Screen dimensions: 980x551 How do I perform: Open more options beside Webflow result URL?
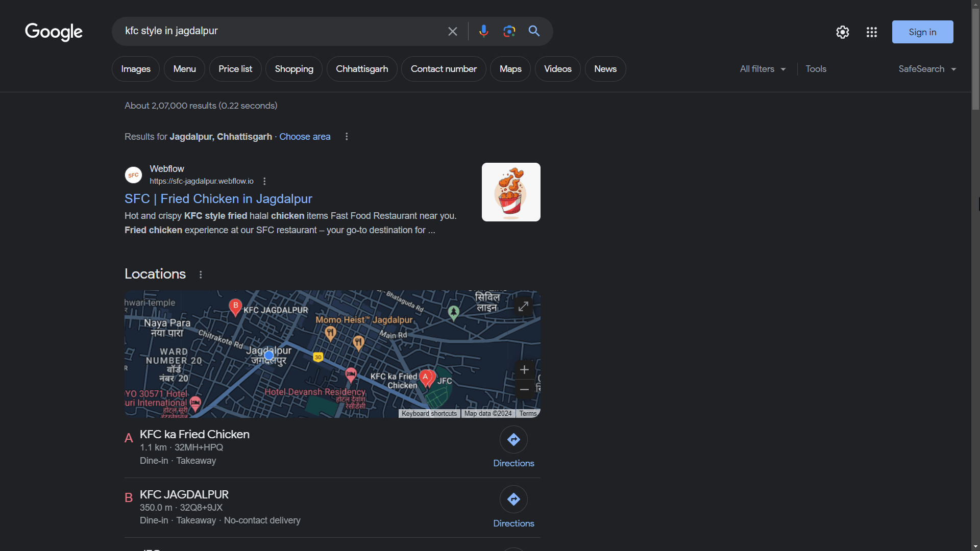click(x=264, y=181)
